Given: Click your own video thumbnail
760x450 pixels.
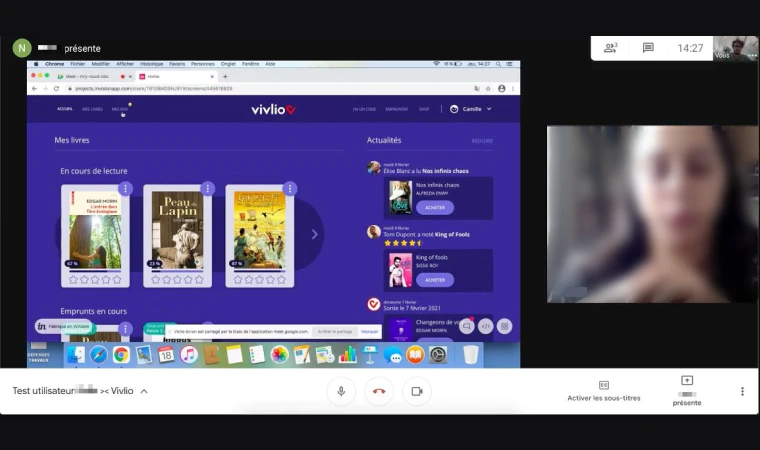Looking at the screenshot, I should coord(735,48).
